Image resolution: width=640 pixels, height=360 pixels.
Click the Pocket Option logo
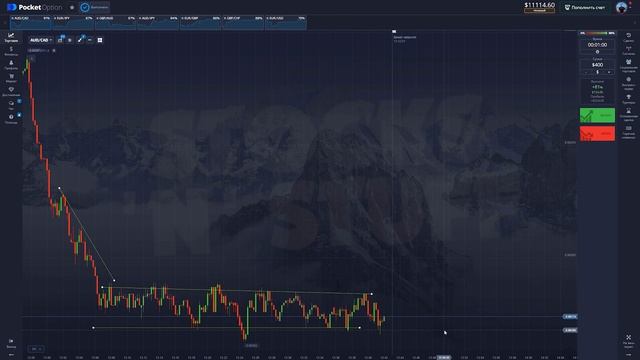(35, 7)
